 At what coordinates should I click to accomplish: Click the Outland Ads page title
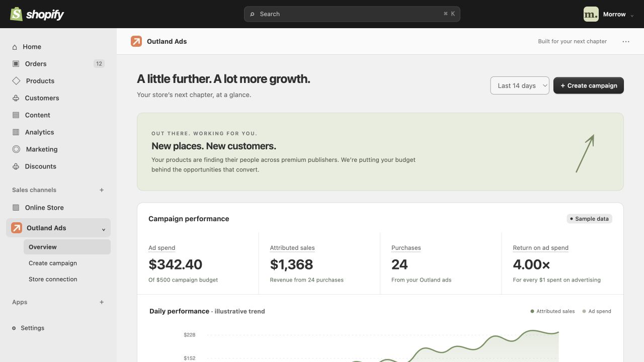coord(167,42)
